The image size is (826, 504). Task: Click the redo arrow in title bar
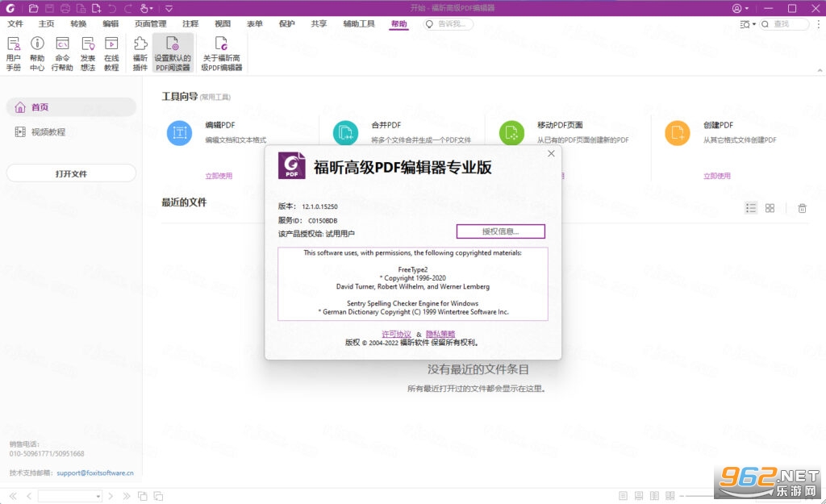[128, 8]
